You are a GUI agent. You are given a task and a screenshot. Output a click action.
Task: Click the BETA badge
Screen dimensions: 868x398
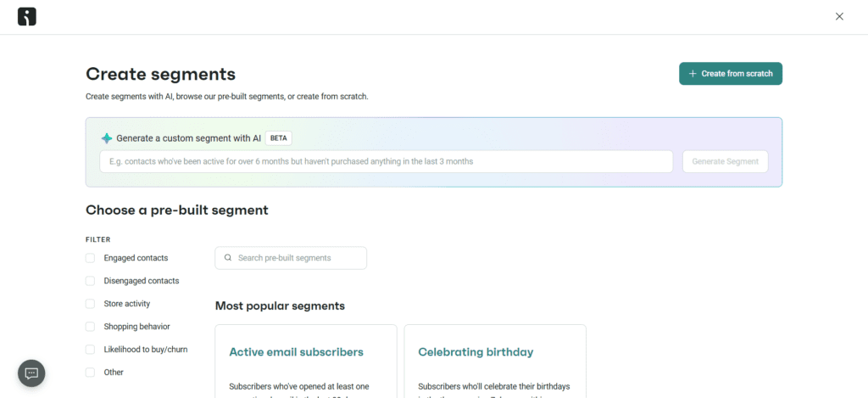(x=279, y=138)
